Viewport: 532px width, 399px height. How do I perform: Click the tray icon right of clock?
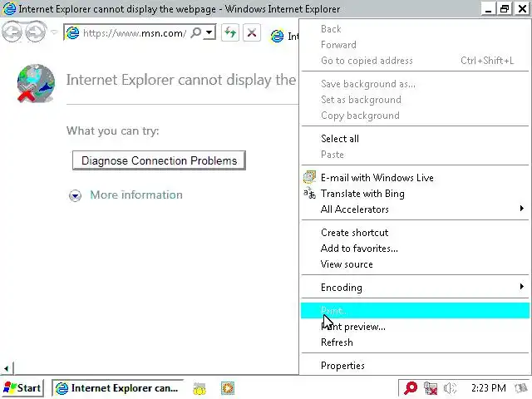click(521, 388)
